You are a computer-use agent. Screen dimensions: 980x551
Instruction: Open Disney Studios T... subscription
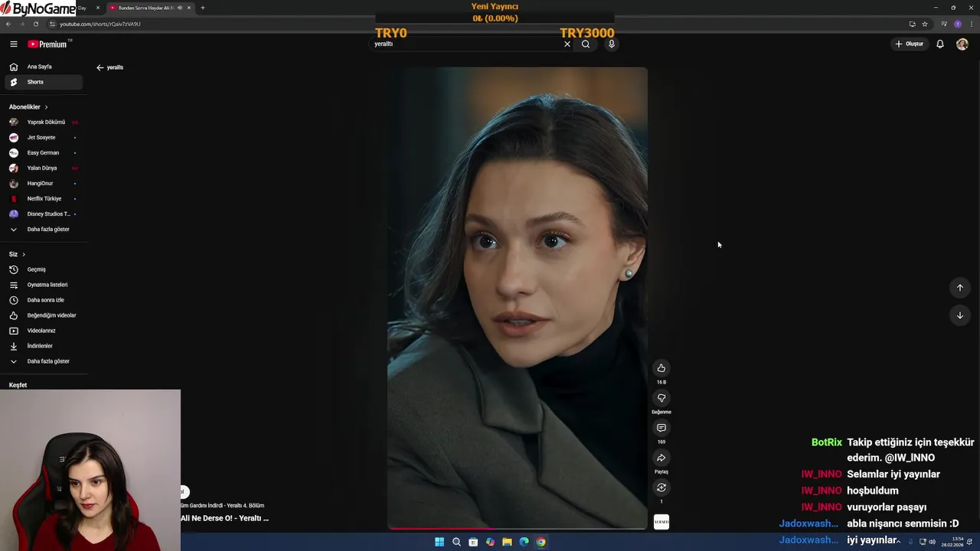click(44, 214)
